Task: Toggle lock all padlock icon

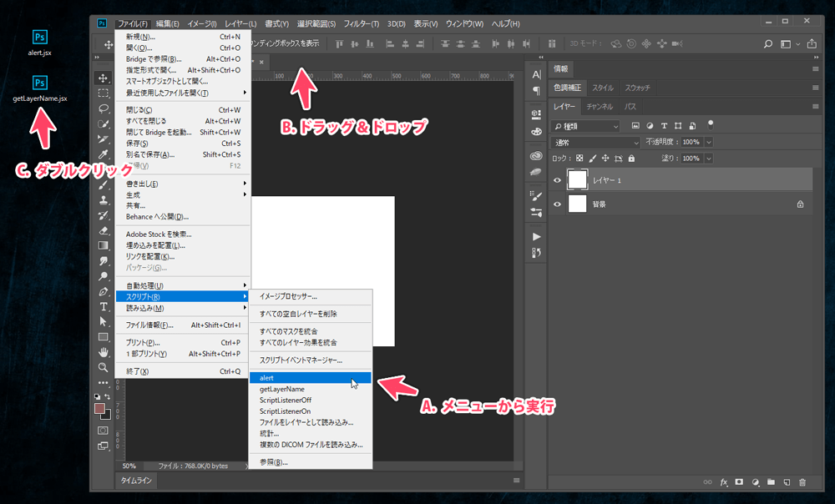Action: click(631, 159)
